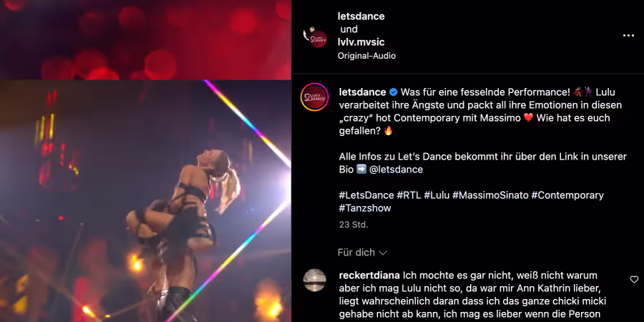644x322 pixels.
Task: Open the #Tanzshow hashtag
Action: click(365, 208)
